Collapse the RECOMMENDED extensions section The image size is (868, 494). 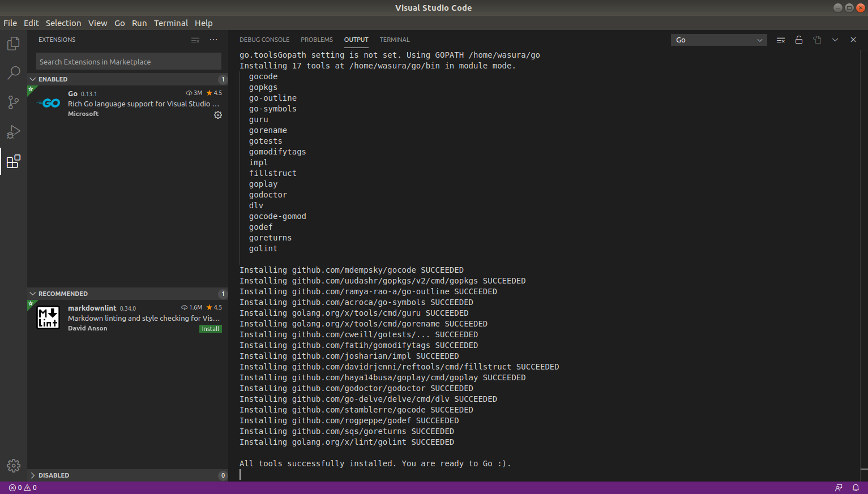click(x=33, y=294)
